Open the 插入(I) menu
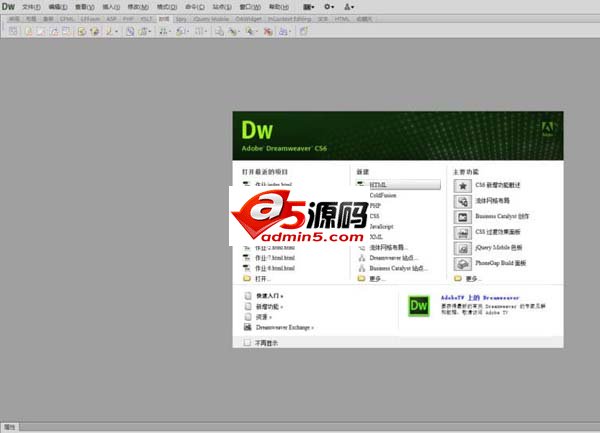 pos(111,7)
